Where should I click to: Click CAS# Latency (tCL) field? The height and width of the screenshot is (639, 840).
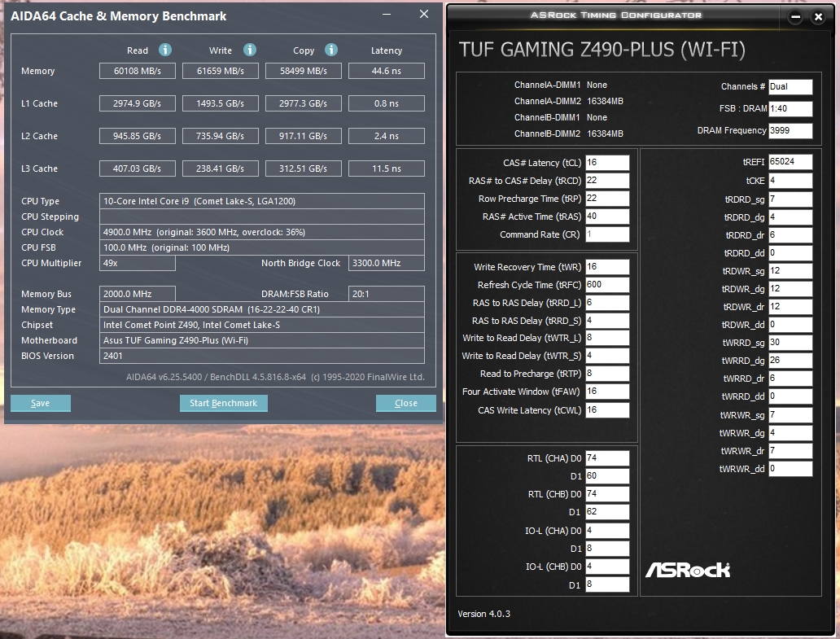click(607, 162)
